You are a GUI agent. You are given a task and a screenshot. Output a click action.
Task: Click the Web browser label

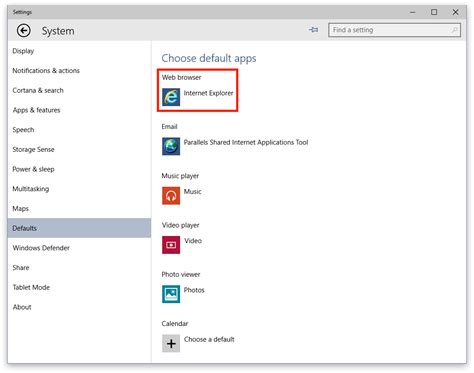click(182, 77)
